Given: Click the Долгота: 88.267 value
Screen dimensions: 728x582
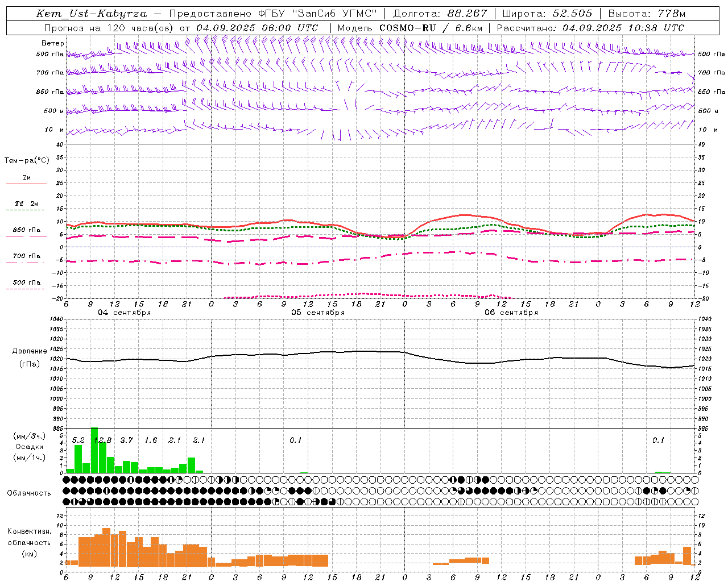Looking at the screenshot, I should (x=440, y=14).
